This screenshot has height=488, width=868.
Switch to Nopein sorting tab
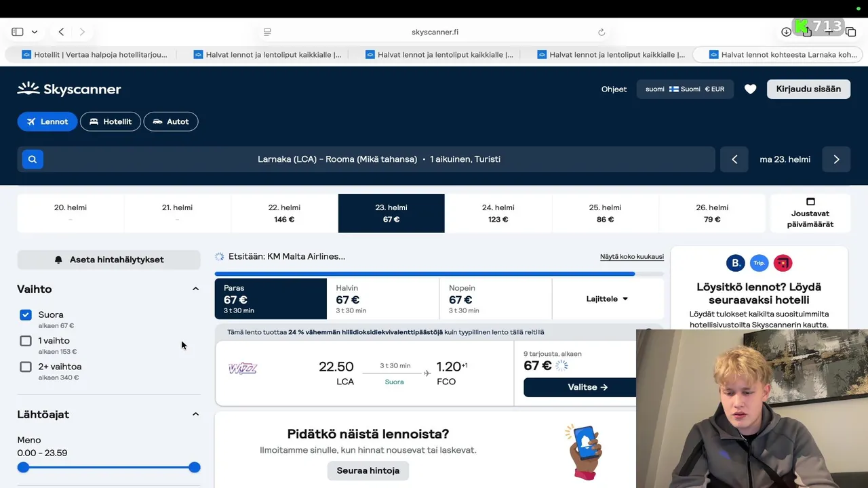(496, 299)
